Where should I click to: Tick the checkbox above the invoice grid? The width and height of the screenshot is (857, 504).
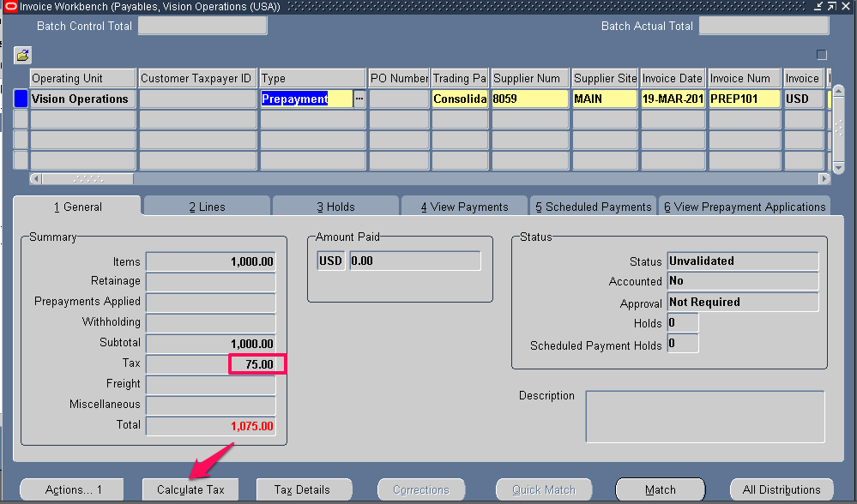point(821,55)
